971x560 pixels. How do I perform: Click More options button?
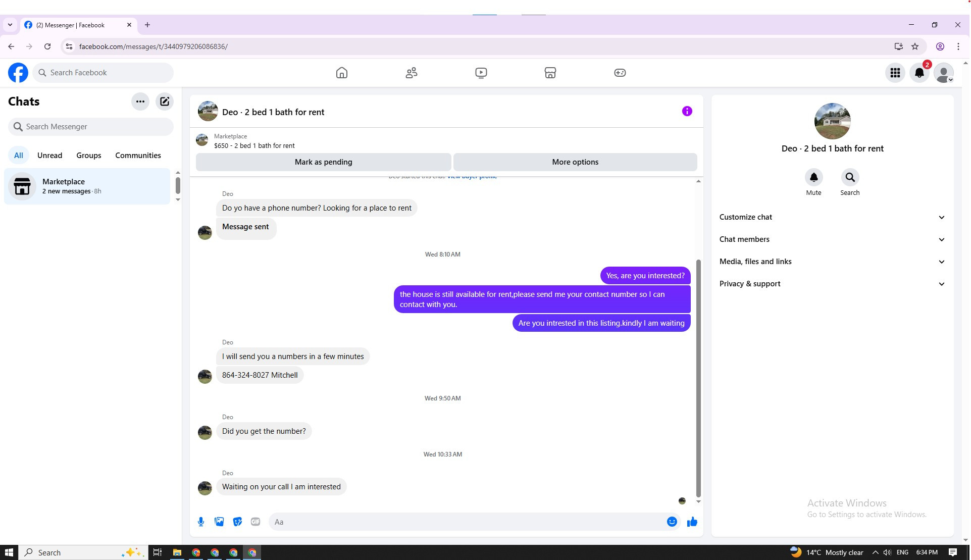(x=575, y=162)
